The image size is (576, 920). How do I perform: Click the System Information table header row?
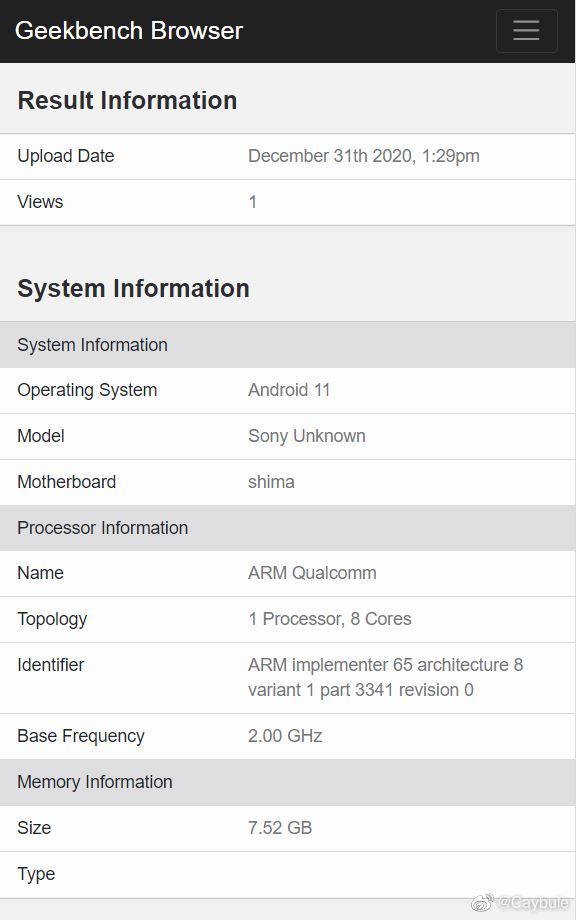287,345
